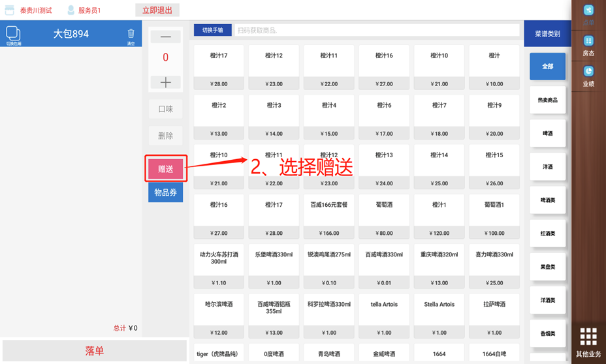Add 橙汁4 priced ¥15.00

point(329,117)
